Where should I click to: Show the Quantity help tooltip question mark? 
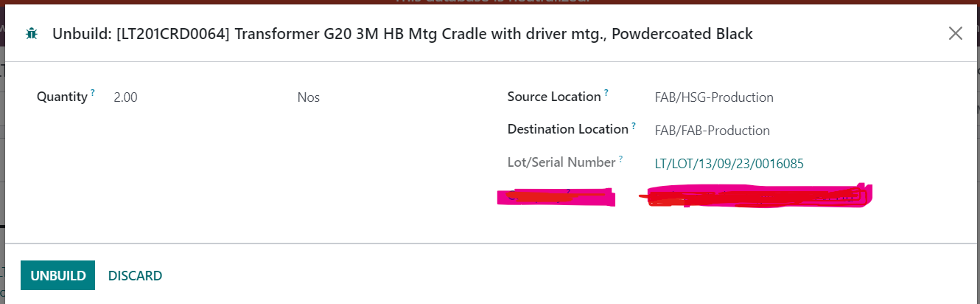pos(93,93)
